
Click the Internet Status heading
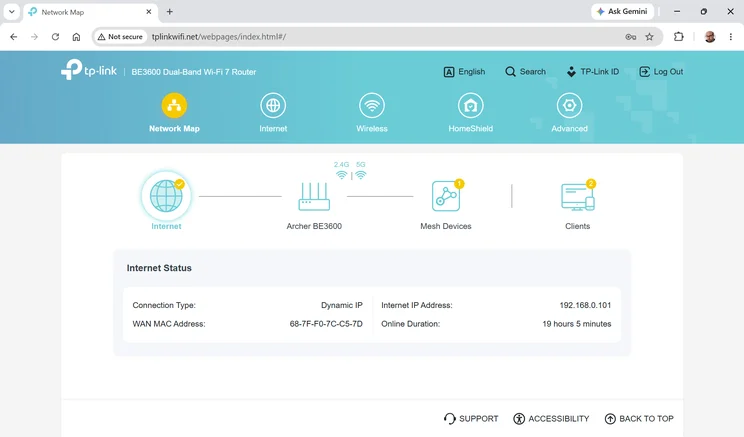pos(159,268)
